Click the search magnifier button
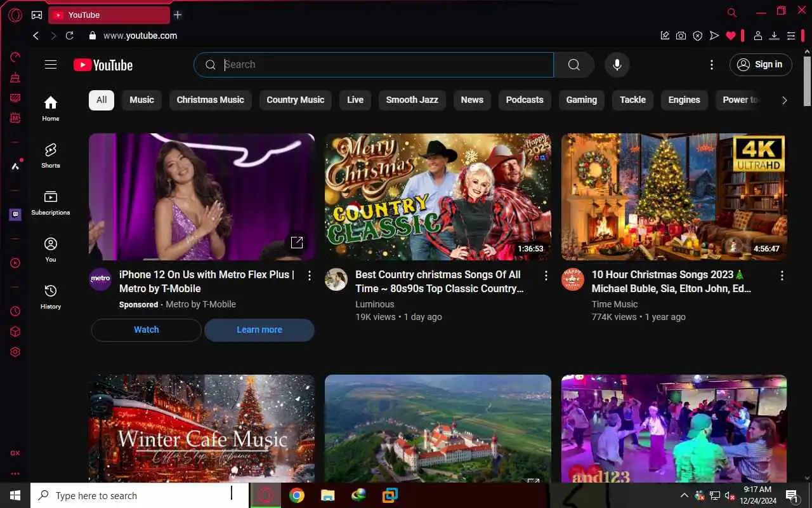812x508 pixels. click(x=574, y=64)
